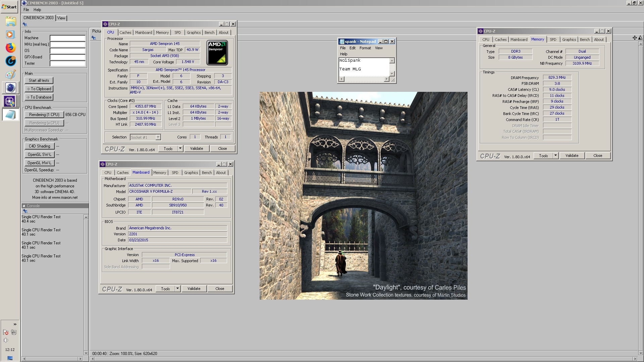
Task: Open Format menu in Notepad
Action: pos(365,48)
